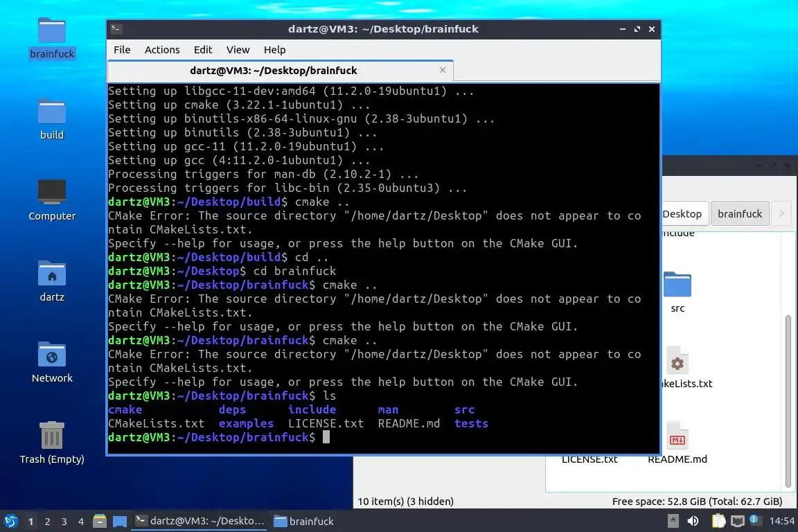798x532 pixels.
Task: Click the 'include' directory in terminal output
Action: 312,410
